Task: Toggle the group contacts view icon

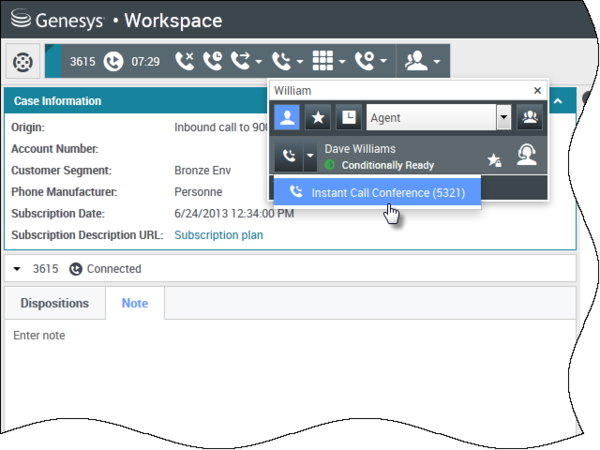Action: (530, 118)
